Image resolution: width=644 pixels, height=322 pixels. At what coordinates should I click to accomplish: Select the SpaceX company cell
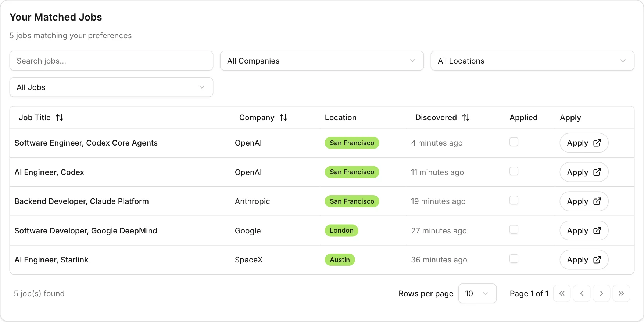click(249, 260)
